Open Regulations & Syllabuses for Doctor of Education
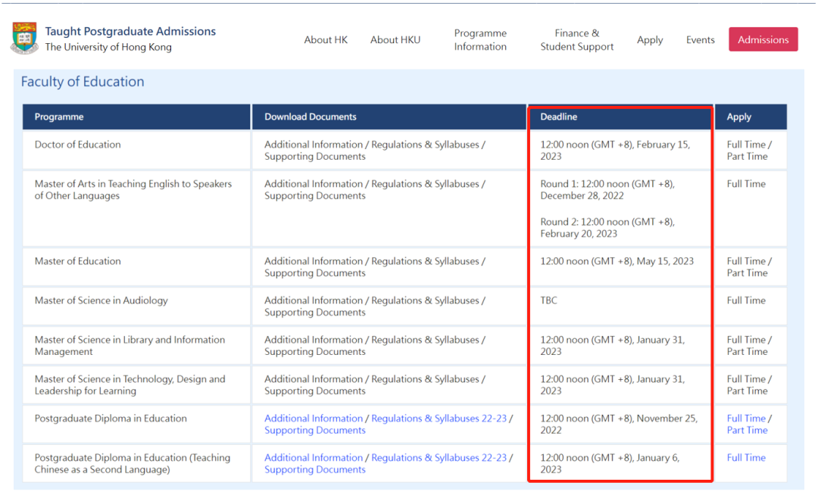This screenshot has height=504, width=818. point(425,145)
